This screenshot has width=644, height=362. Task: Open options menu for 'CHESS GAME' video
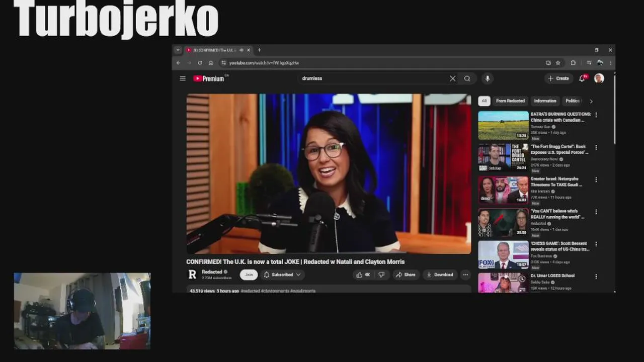coord(596,244)
